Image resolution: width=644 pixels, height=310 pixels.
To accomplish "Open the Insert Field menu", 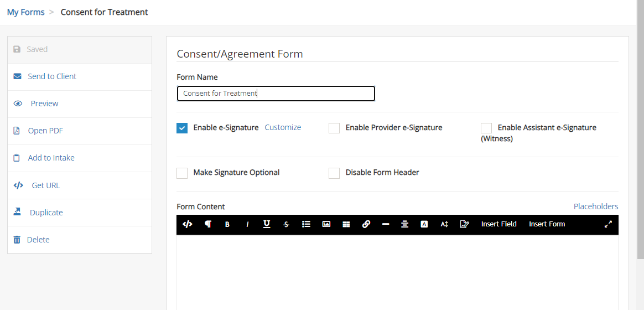I will click(x=498, y=224).
